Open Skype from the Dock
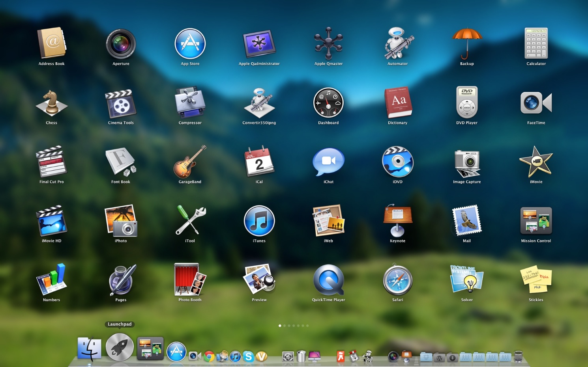This screenshot has width=588, height=367. click(248, 356)
